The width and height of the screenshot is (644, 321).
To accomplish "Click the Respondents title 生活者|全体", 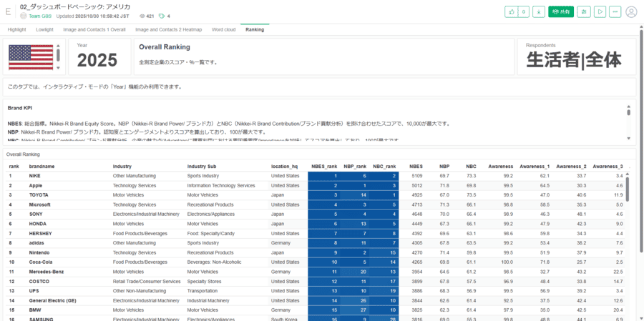I will coord(574,60).
